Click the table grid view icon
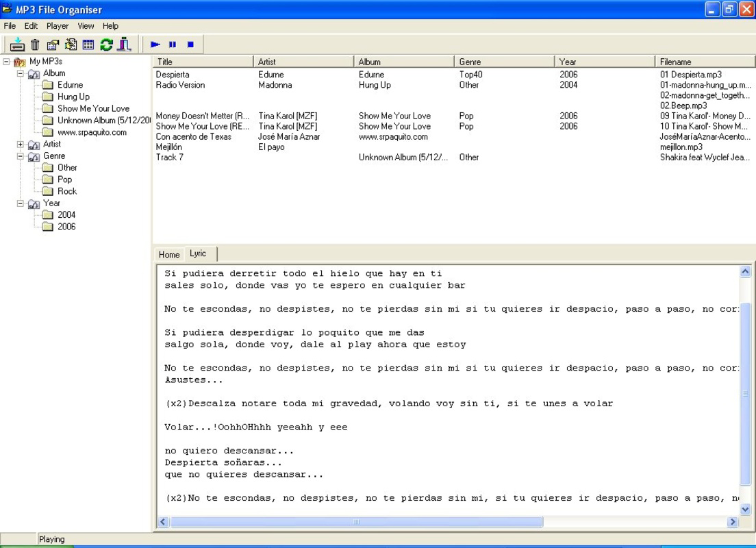Image resolution: width=756 pixels, height=548 pixels. point(88,45)
